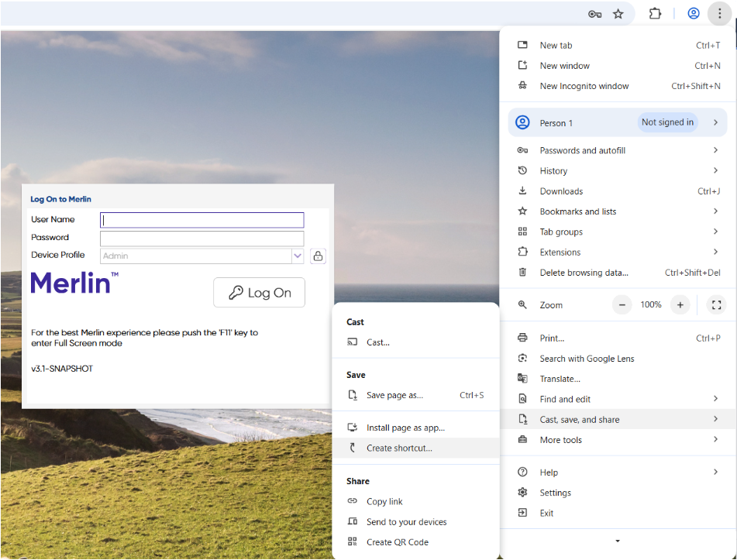The image size is (737, 560).
Task: Choose Create shortcut...
Action: pyautogui.click(x=415, y=448)
